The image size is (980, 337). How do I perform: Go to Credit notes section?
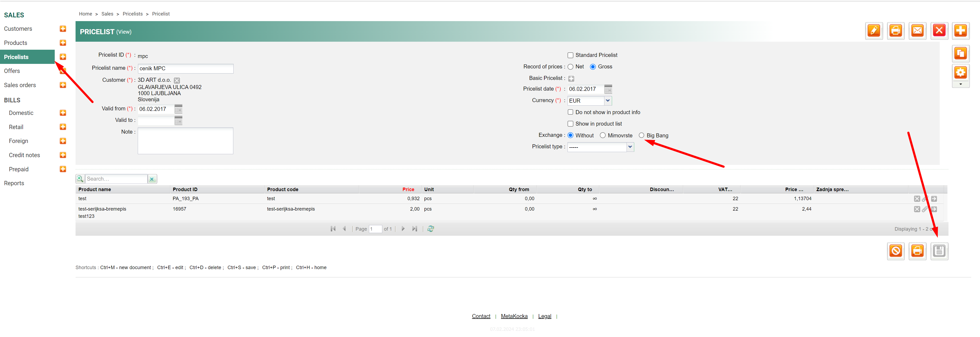(x=24, y=155)
